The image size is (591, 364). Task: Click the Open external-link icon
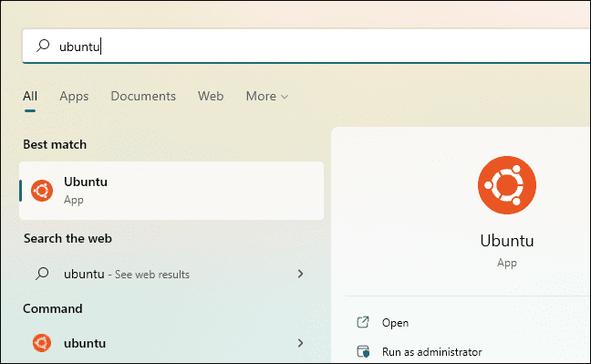click(363, 322)
